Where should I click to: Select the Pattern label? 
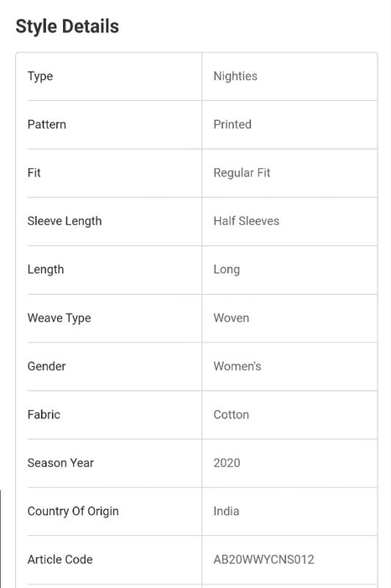pyautogui.click(x=46, y=124)
